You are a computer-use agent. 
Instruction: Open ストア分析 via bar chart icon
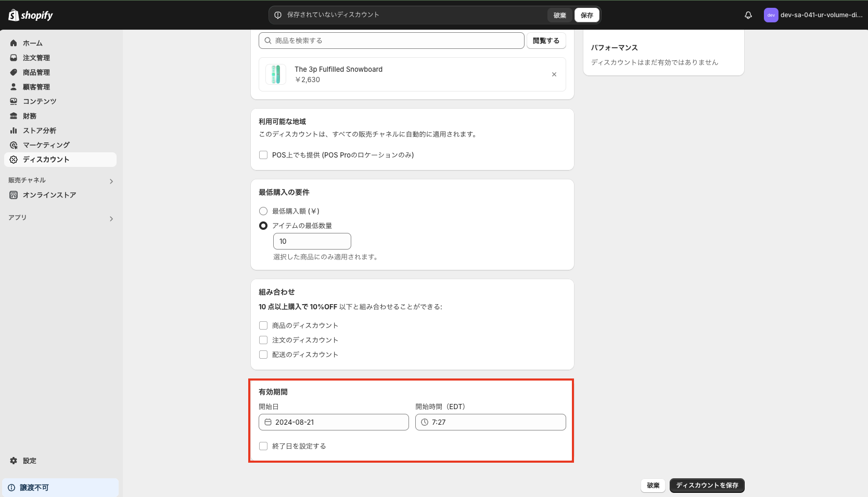pyautogui.click(x=13, y=130)
